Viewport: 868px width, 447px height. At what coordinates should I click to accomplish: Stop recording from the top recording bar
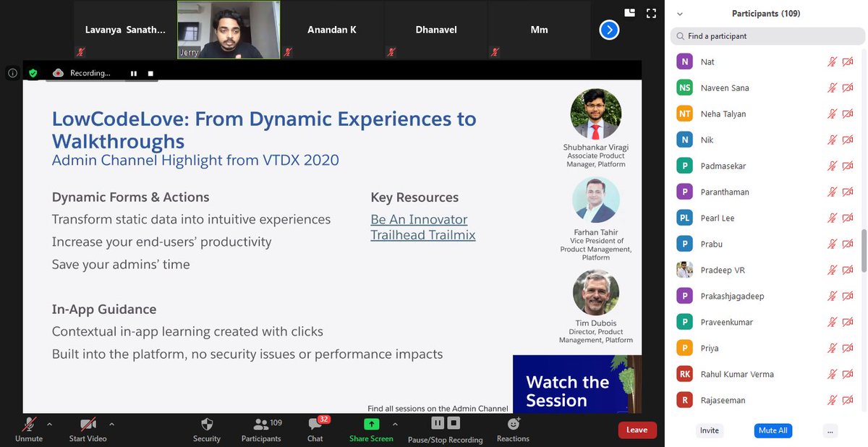click(x=150, y=73)
